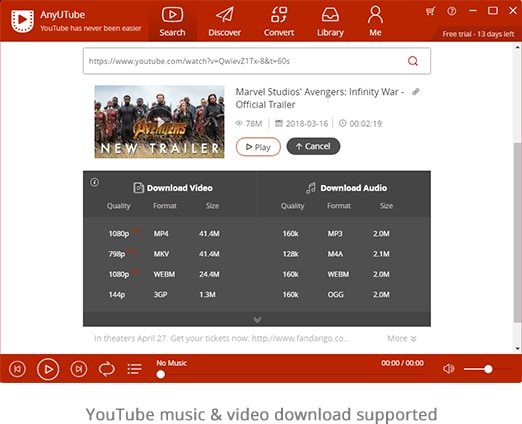Click the Cancel button
This screenshot has height=424, width=522.
313,146
